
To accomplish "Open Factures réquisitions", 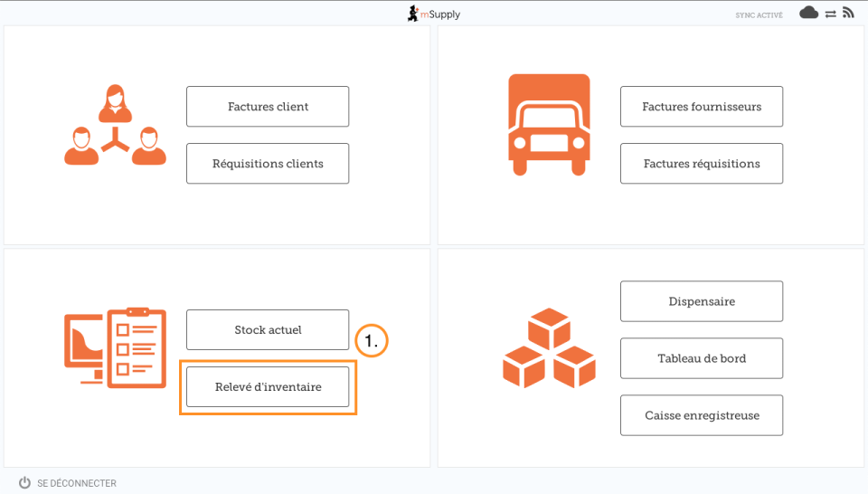I will [x=702, y=164].
